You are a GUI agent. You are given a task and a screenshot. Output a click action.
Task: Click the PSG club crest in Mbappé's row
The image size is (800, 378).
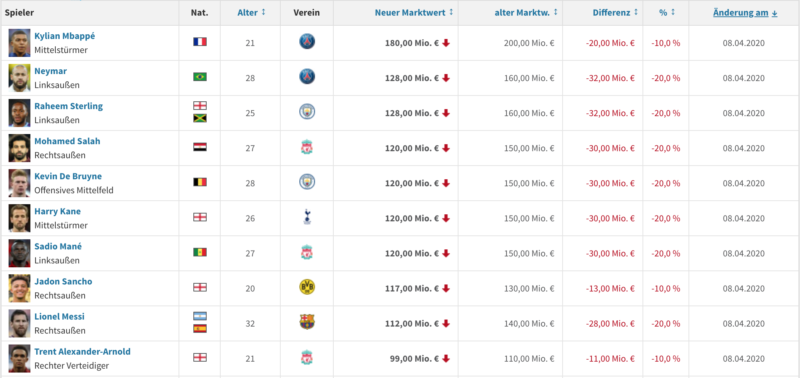pos(307,42)
